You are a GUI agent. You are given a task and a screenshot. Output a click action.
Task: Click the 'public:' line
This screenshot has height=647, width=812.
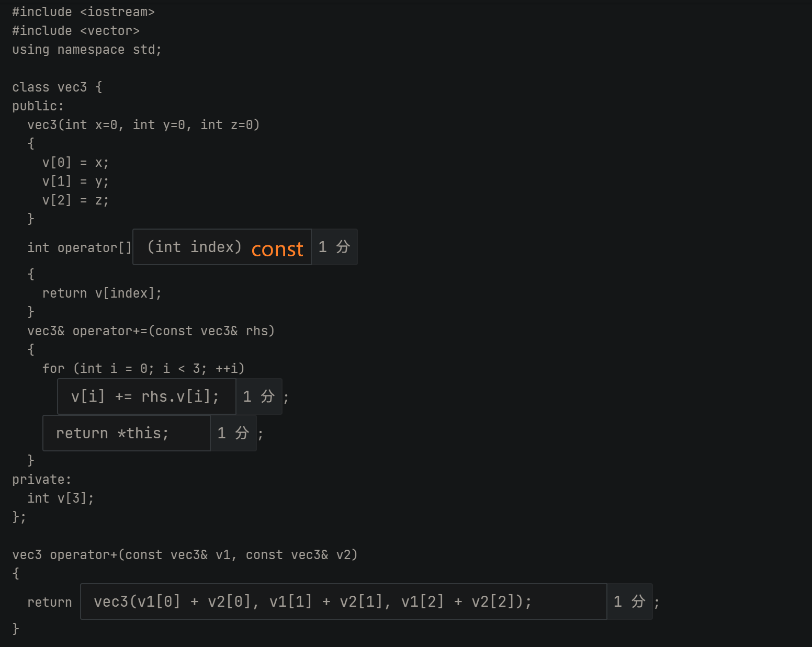[x=38, y=106]
